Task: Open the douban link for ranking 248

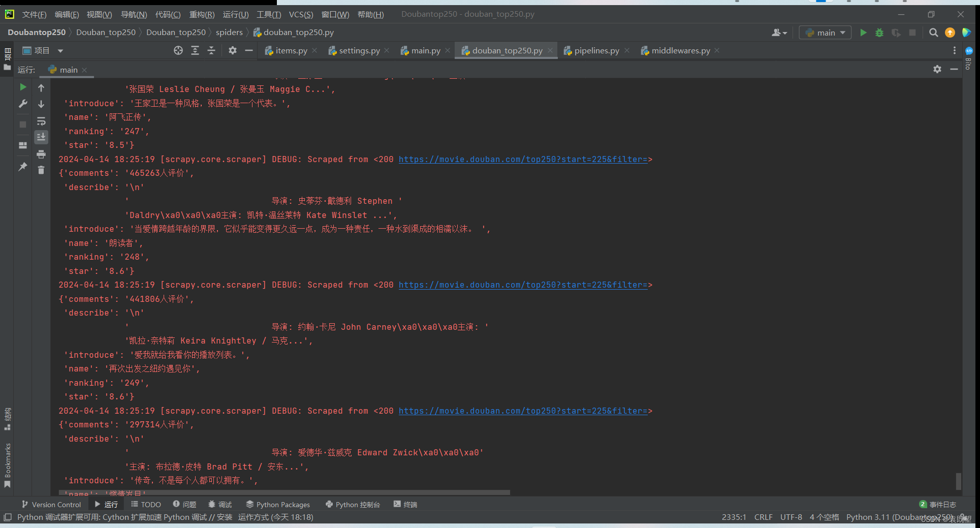Action: pyautogui.click(x=523, y=159)
